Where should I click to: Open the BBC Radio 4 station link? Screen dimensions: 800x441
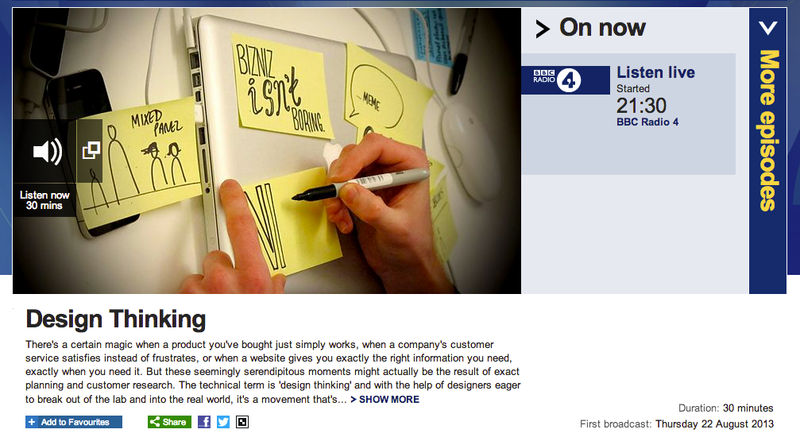coord(647,122)
